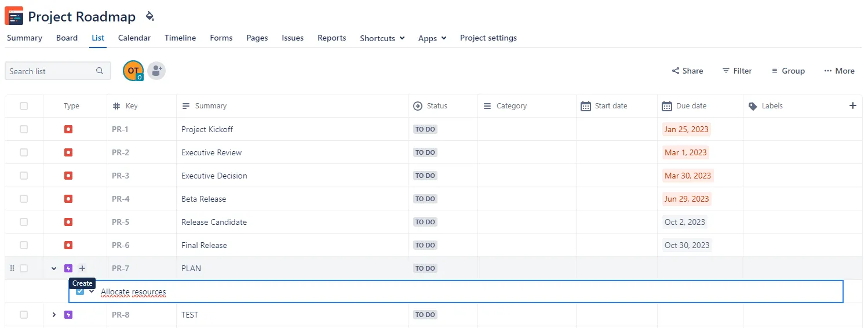The width and height of the screenshot is (868, 328).
Task: Click the plus icon to add column
Action: pyautogui.click(x=852, y=105)
